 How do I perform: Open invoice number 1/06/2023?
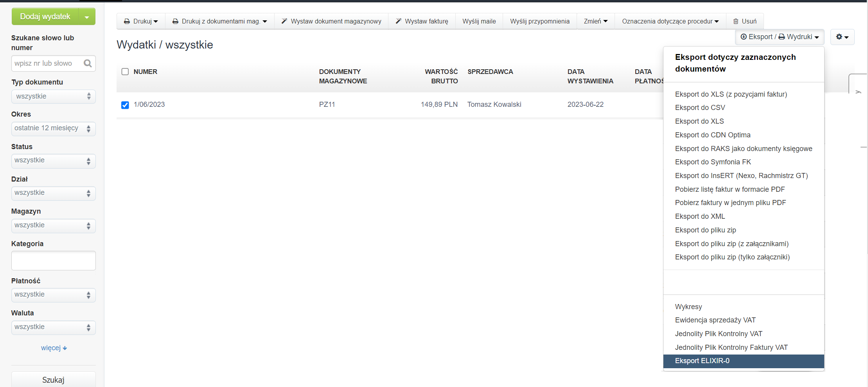click(x=149, y=104)
